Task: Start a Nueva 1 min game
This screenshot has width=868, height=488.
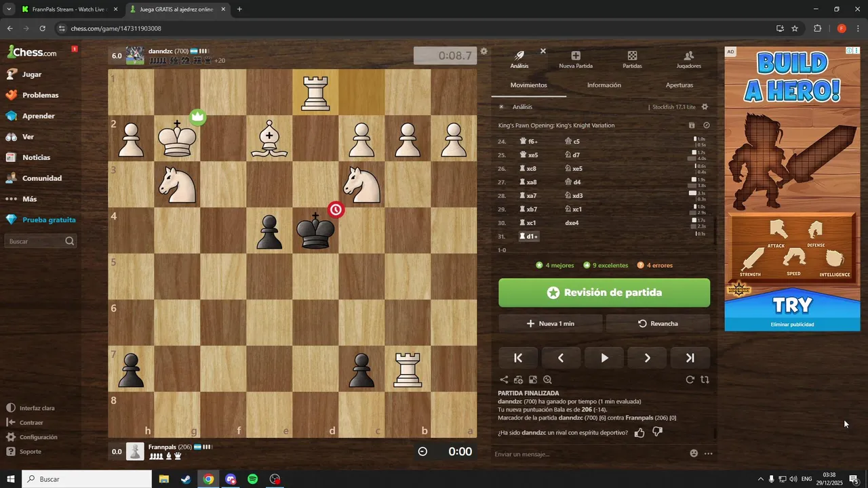Action: [x=550, y=323]
